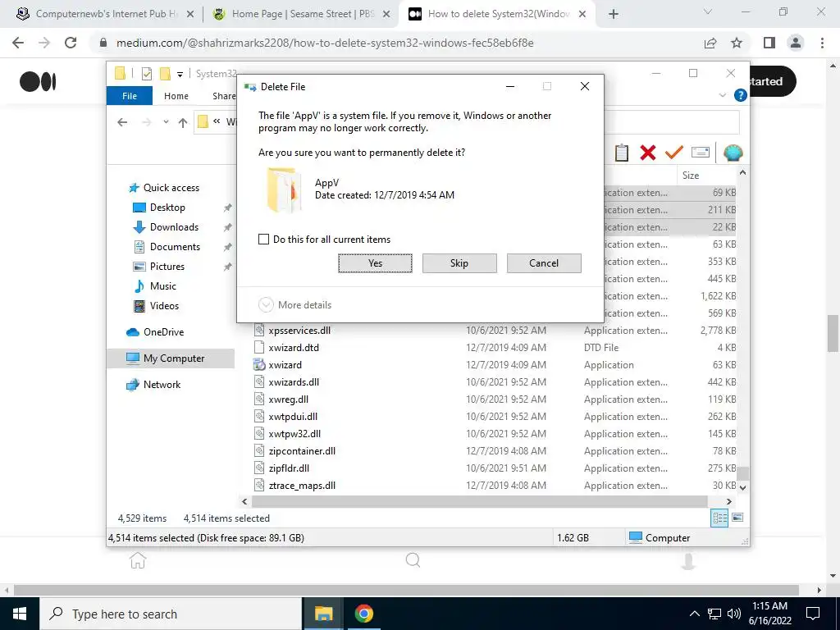Open Desktop in navigation pane
840x630 pixels.
(167, 208)
